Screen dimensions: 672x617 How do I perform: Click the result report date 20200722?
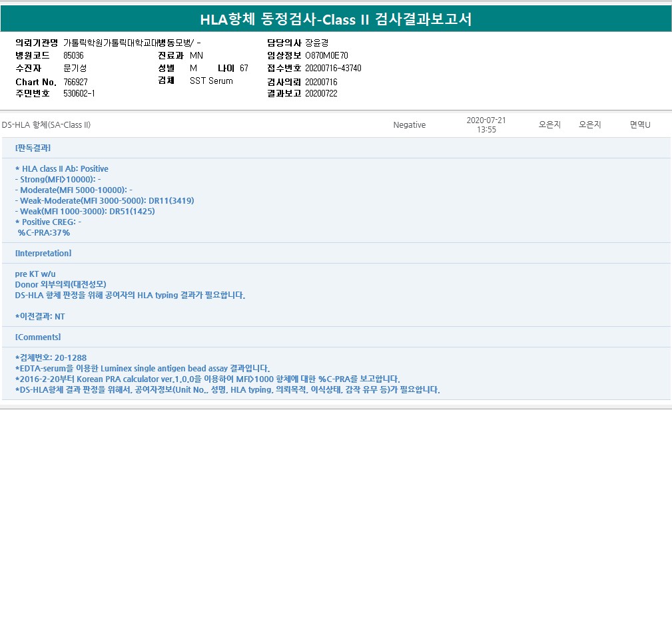point(321,93)
